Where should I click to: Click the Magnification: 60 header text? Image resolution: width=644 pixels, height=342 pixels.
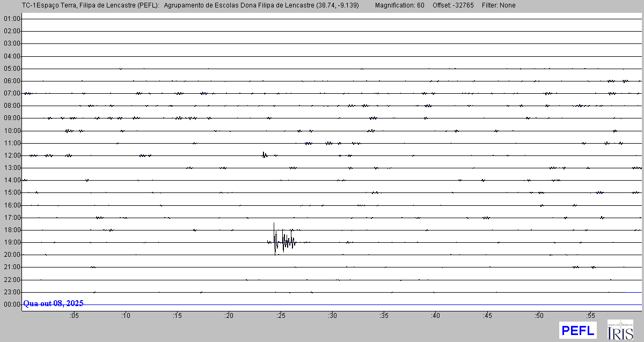399,5
